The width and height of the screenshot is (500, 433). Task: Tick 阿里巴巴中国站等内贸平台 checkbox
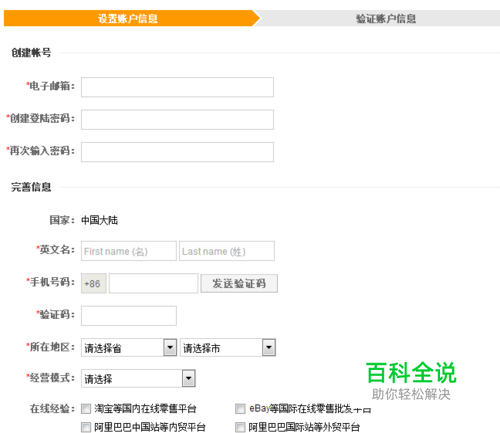click(x=86, y=427)
